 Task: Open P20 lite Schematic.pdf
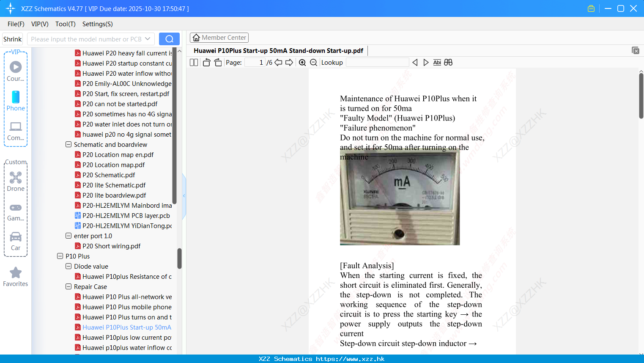tap(114, 185)
